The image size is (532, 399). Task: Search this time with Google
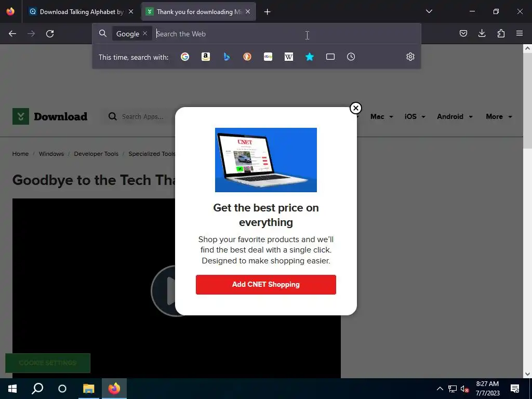coord(185,57)
